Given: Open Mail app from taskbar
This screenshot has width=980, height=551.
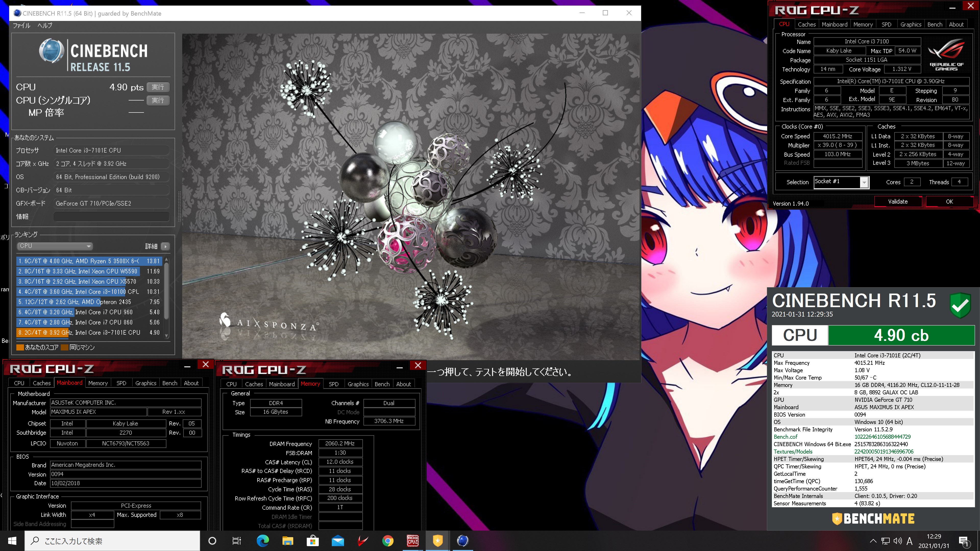Looking at the screenshot, I should 338,541.
